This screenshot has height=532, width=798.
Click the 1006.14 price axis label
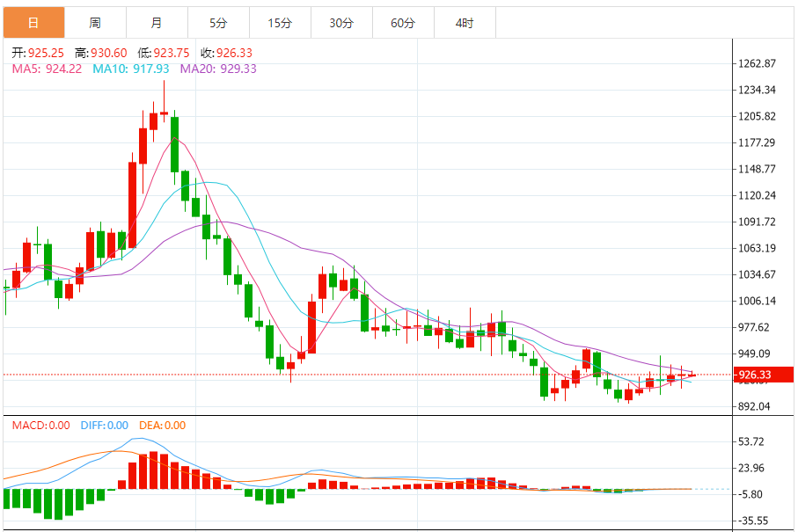pyautogui.click(x=758, y=301)
